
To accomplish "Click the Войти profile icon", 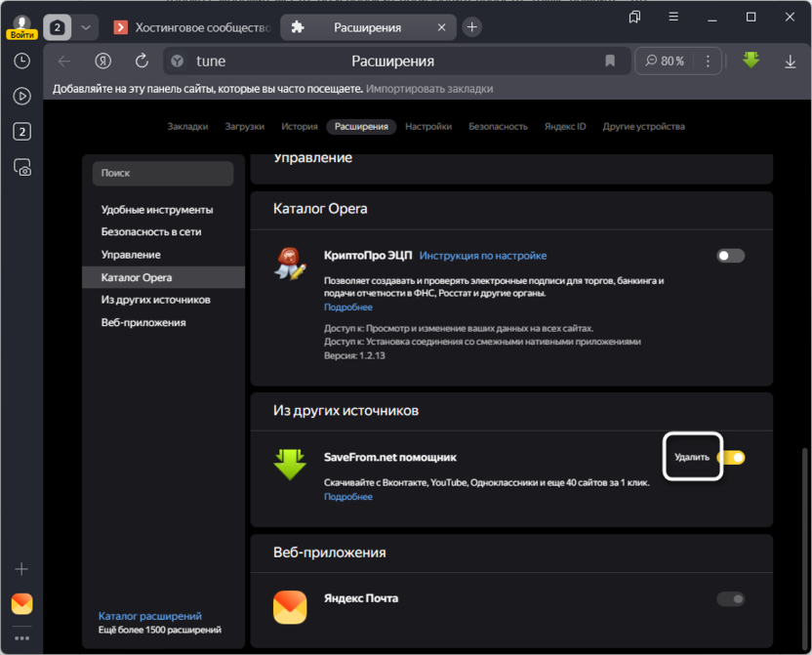I will tap(21, 27).
